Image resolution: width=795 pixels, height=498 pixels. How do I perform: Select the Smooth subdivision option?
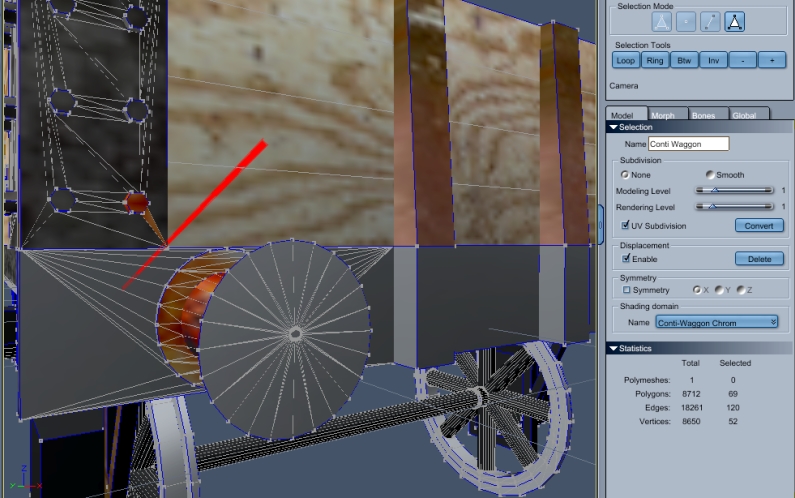coord(710,174)
